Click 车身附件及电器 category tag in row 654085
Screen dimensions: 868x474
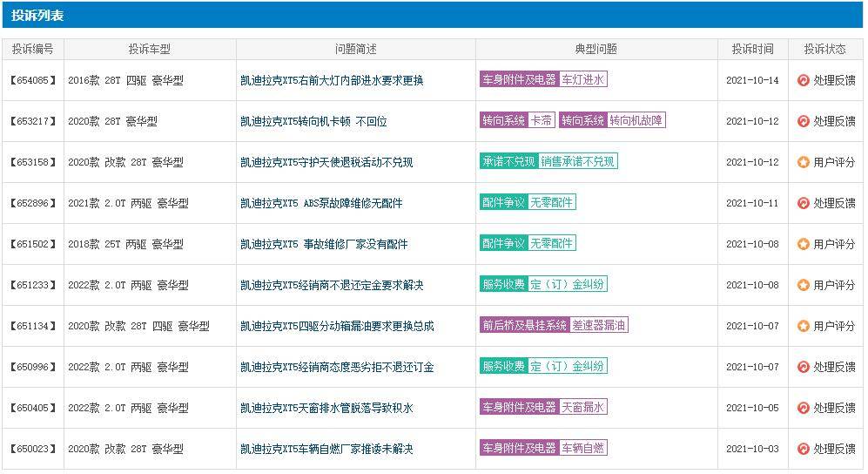[519, 80]
